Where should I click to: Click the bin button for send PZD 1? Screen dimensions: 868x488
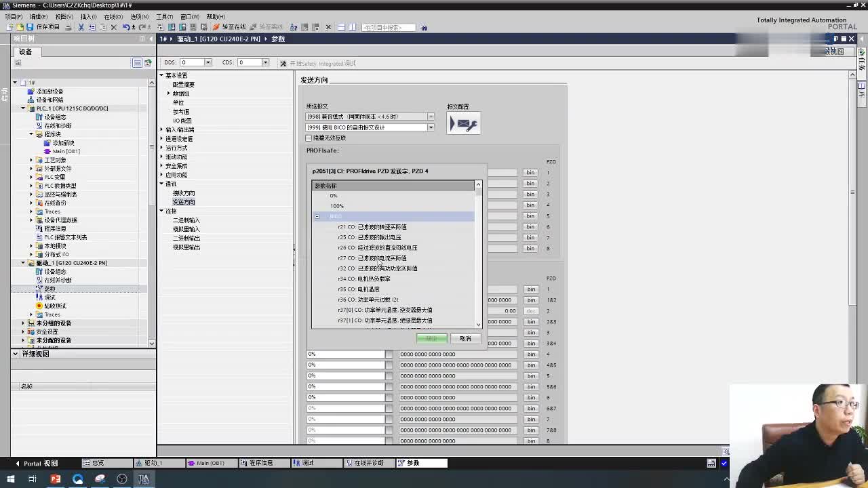[x=530, y=173]
